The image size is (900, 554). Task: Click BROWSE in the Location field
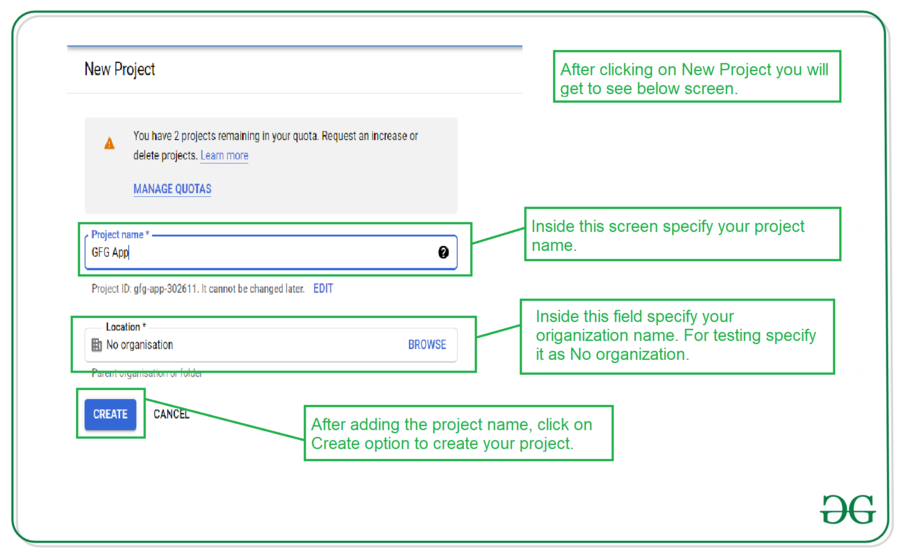(x=427, y=344)
